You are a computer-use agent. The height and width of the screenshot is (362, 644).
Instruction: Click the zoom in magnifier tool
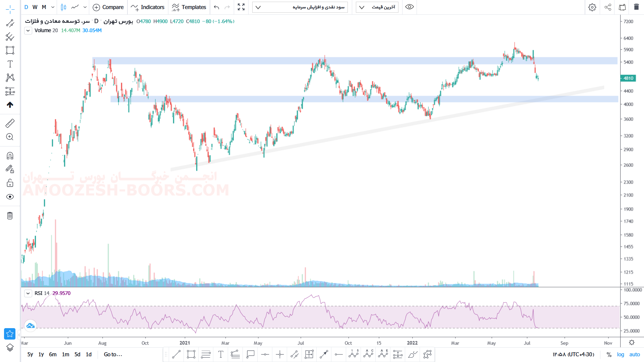pyautogui.click(x=10, y=137)
